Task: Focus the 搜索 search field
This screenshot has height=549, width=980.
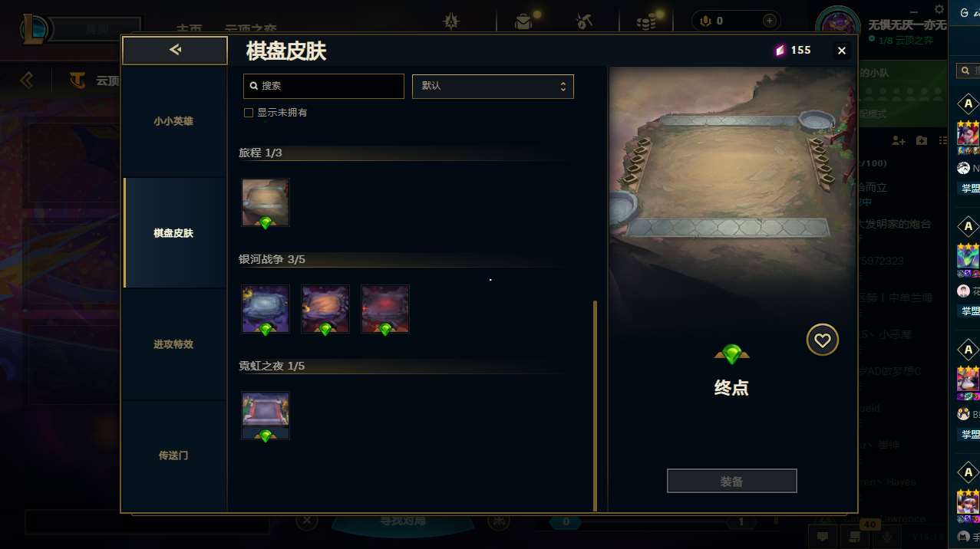Action: 324,86
